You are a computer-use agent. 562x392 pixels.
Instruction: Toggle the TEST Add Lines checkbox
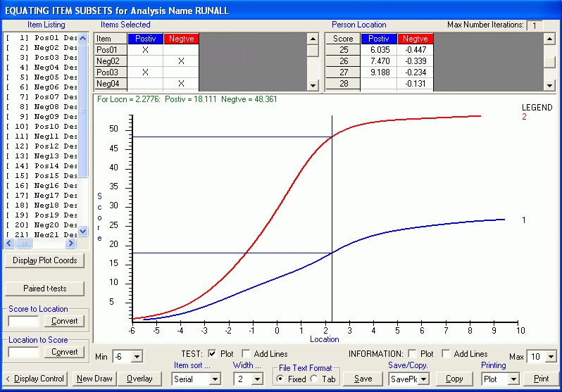[246, 354]
